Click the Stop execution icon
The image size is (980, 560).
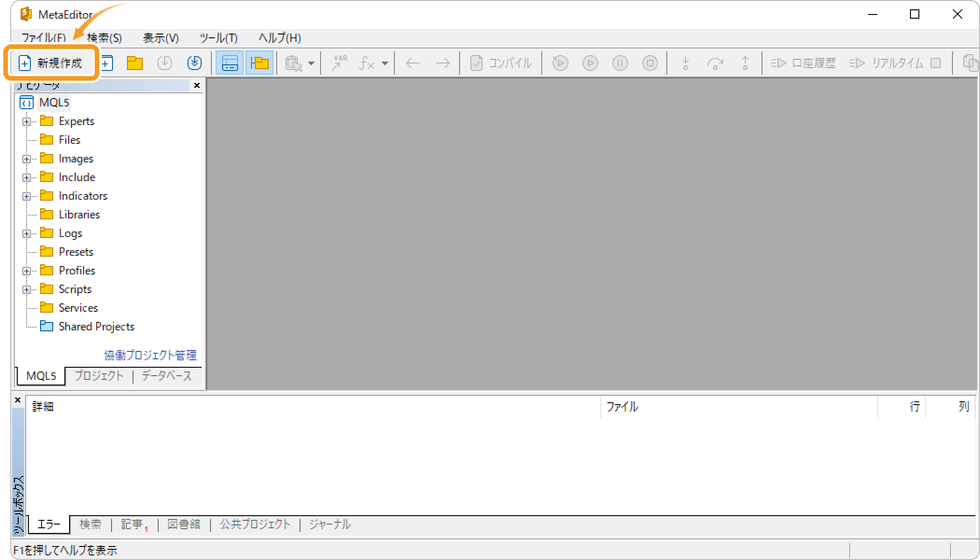pos(650,63)
